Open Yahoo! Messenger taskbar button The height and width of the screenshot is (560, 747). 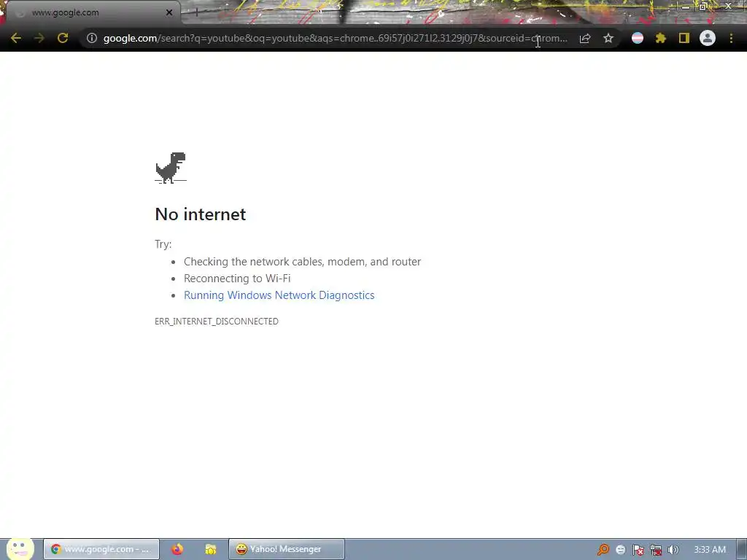pyautogui.click(x=287, y=549)
